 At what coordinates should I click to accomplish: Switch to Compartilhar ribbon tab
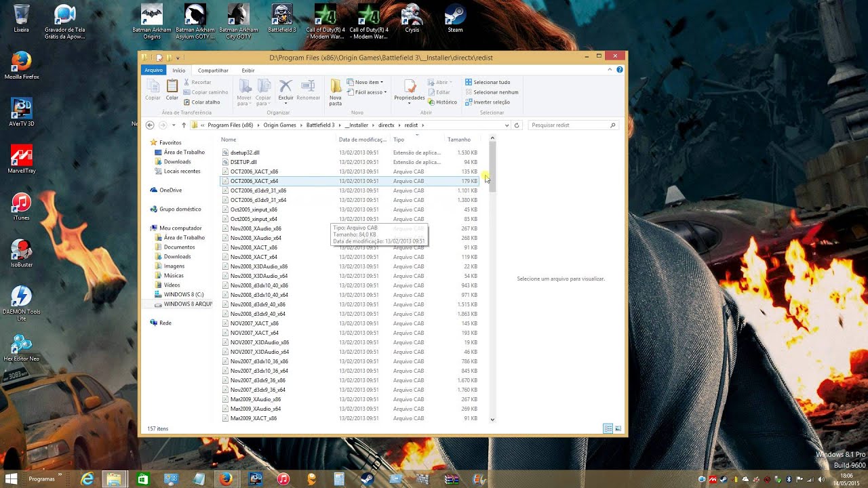point(213,70)
